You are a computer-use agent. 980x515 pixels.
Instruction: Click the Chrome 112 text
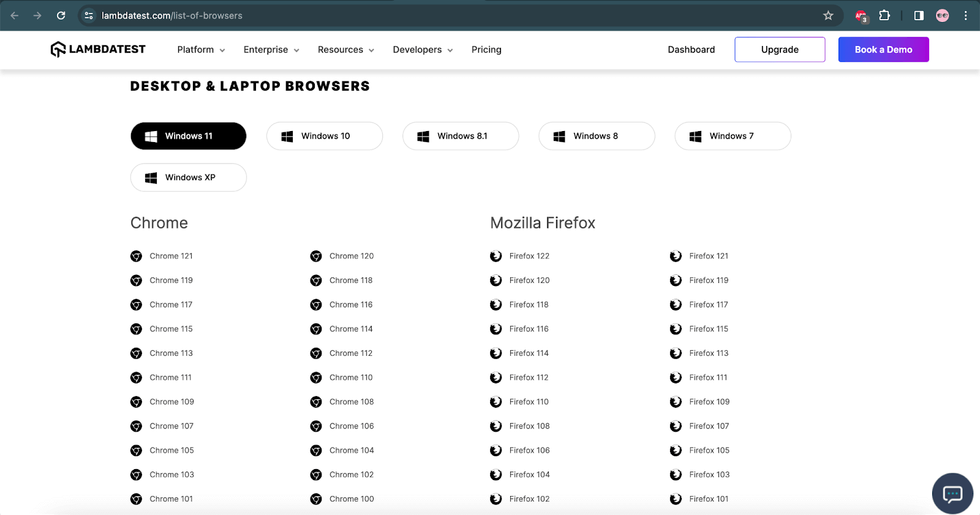click(351, 353)
